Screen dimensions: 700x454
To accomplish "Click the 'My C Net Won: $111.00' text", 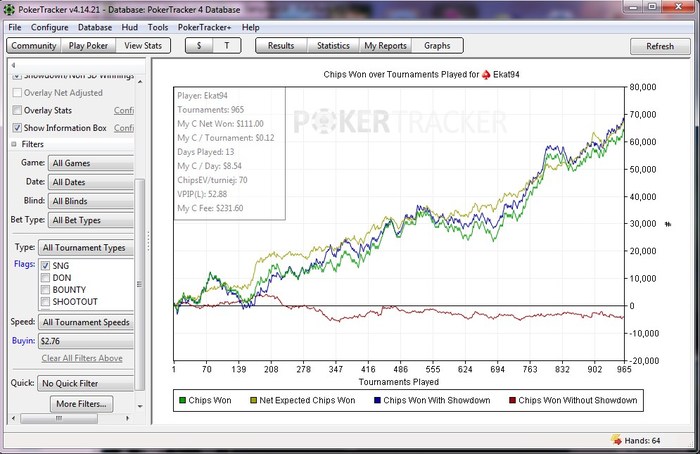I will tap(221, 124).
